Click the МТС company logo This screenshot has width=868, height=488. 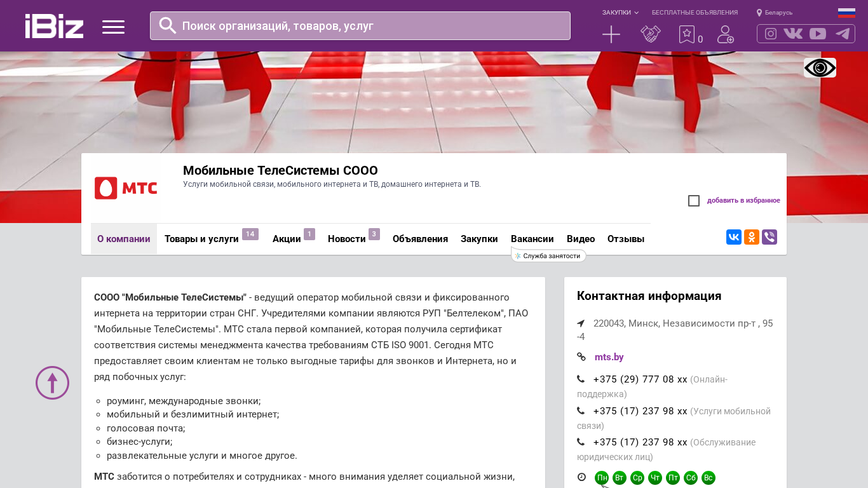click(126, 188)
